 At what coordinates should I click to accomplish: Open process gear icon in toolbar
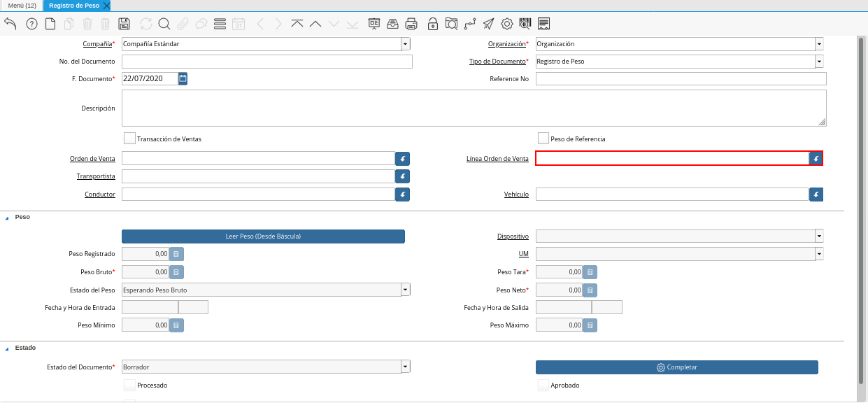pyautogui.click(x=507, y=24)
